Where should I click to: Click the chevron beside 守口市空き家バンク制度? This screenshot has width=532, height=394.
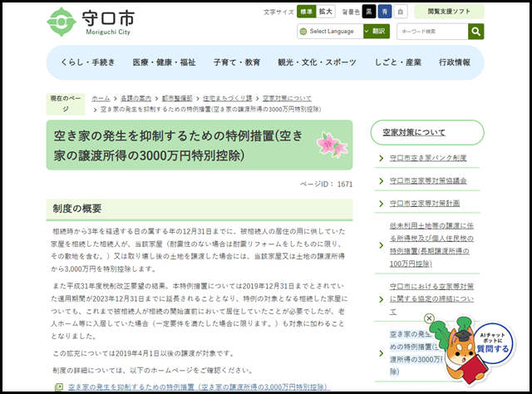coord(382,158)
